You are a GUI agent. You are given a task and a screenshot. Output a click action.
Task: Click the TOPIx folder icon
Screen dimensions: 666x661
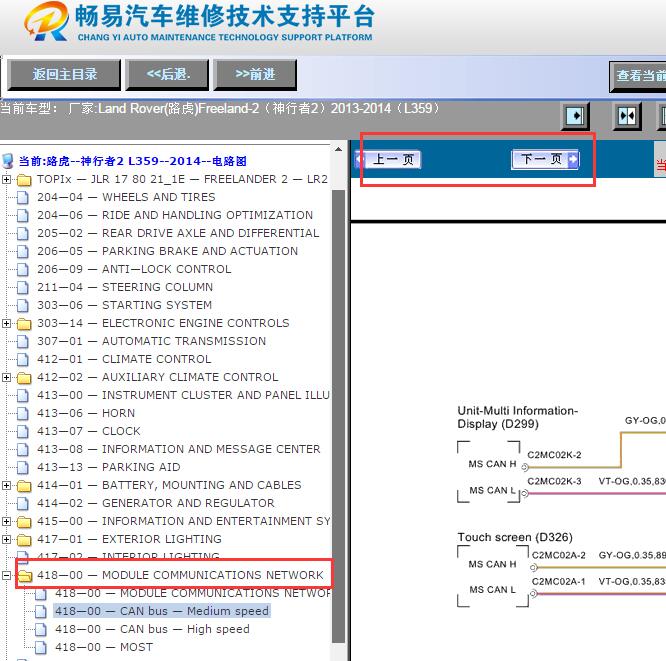click(x=24, y=180)
